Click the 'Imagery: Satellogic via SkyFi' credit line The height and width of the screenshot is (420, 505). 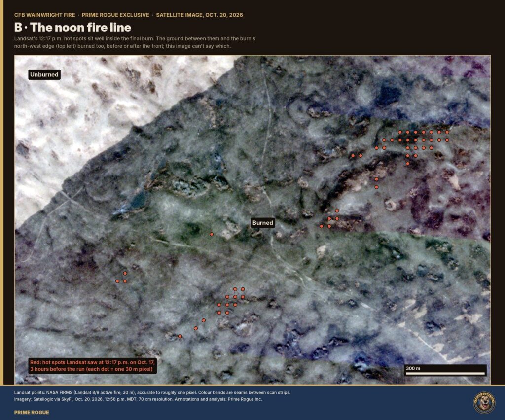coord(138,399)
